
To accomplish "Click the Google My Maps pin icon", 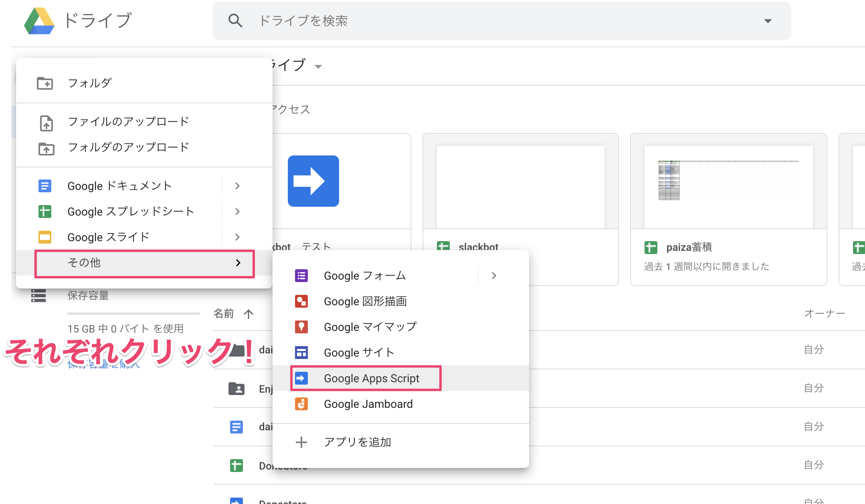I will click(x=301, y=327).
